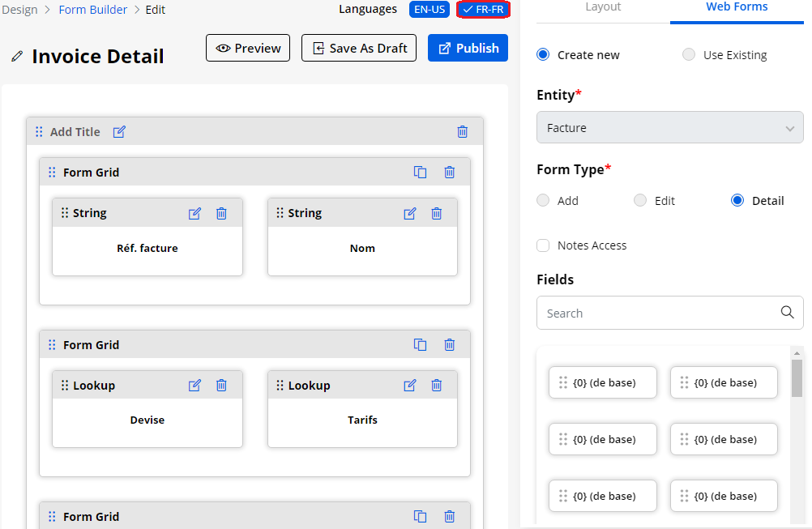812x529 pixels.
Task: Switch to the Layout tab
Action: [603, 7]
